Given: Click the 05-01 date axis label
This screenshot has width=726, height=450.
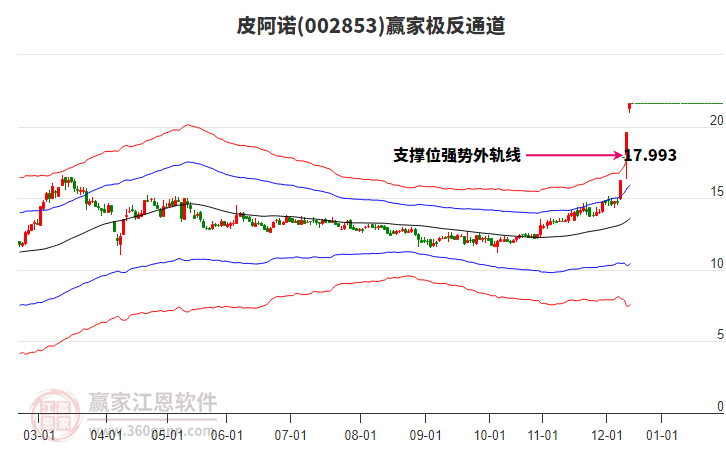Looking at the screenshot, I should point(167,436).
